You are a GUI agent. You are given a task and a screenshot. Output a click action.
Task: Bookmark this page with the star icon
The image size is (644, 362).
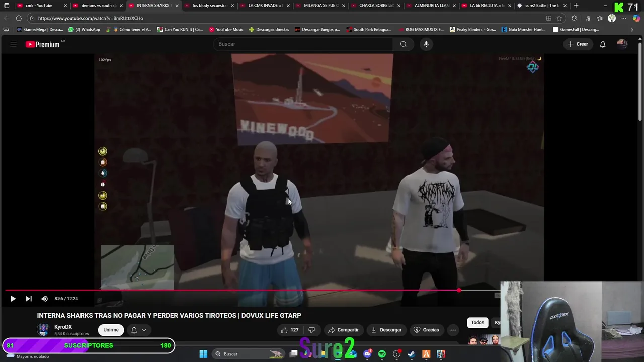[559, 18]
